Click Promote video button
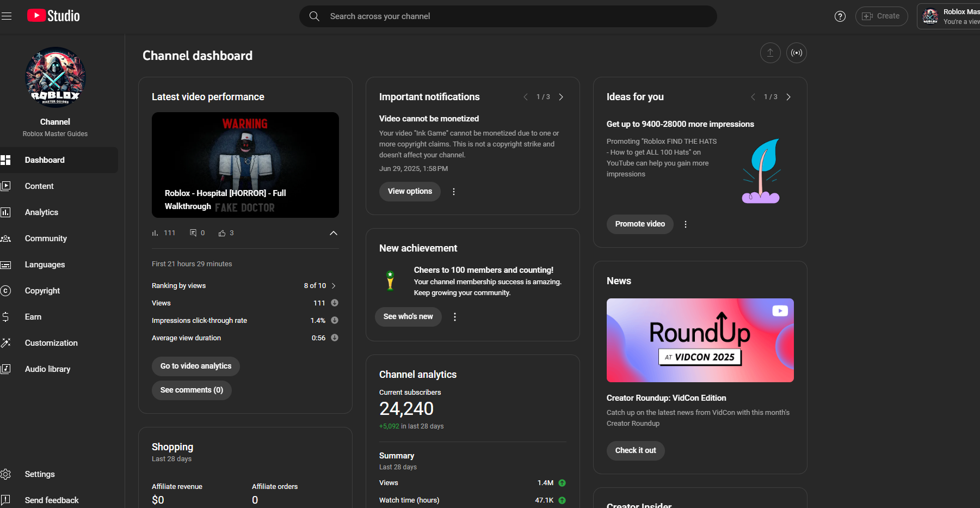Screen dimensions: 980x508 point(640,224)
